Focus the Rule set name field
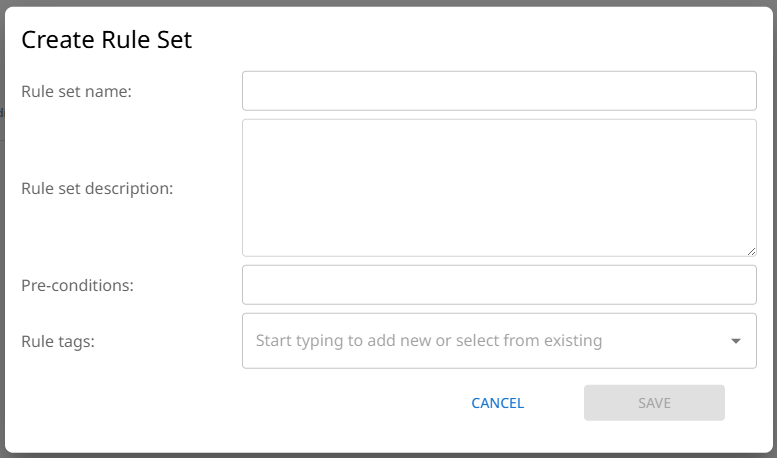Screen dimensions: 777x458 499,91
